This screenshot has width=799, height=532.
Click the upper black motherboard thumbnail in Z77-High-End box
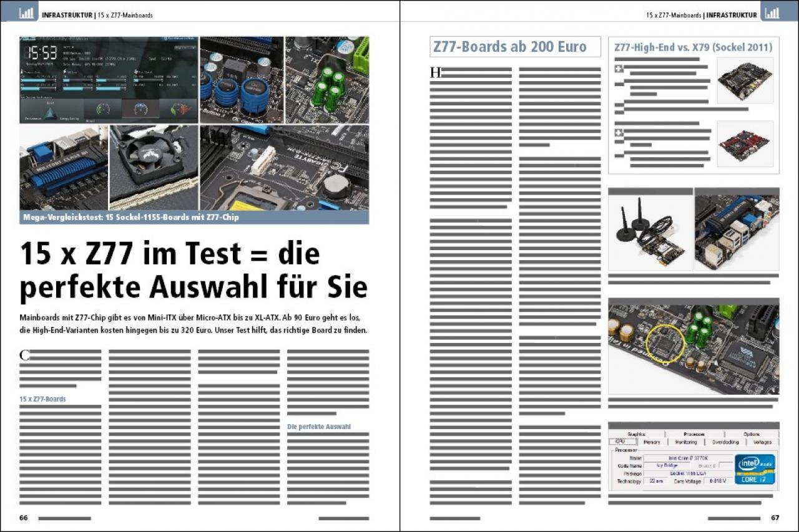click(745, 80)
